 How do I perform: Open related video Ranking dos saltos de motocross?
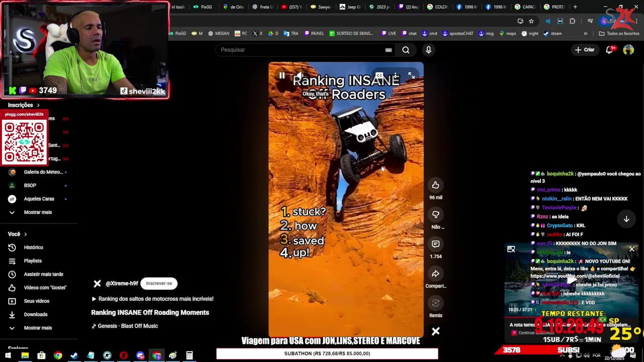tap(152, 299)
